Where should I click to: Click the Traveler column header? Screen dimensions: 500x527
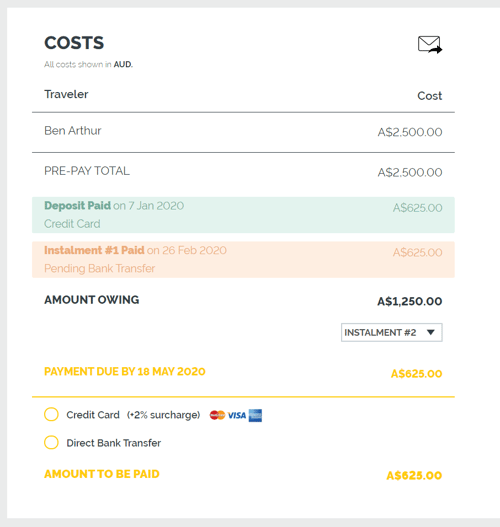(x=66, y=94)
